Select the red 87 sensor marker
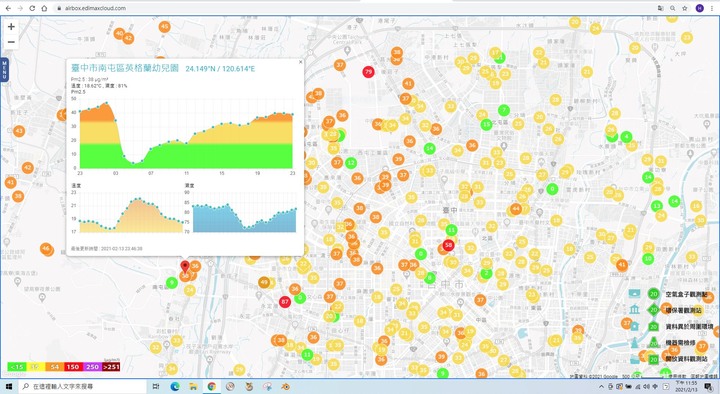 285,302
